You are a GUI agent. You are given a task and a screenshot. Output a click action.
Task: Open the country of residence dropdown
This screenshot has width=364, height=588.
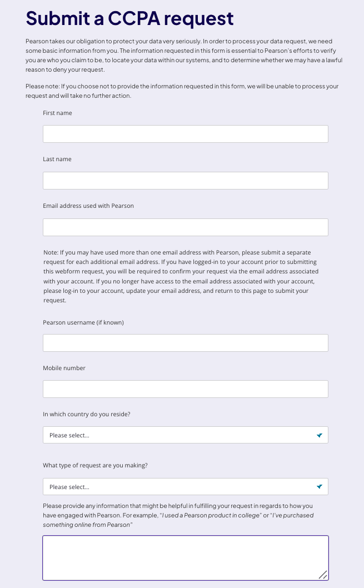point(186,435)
